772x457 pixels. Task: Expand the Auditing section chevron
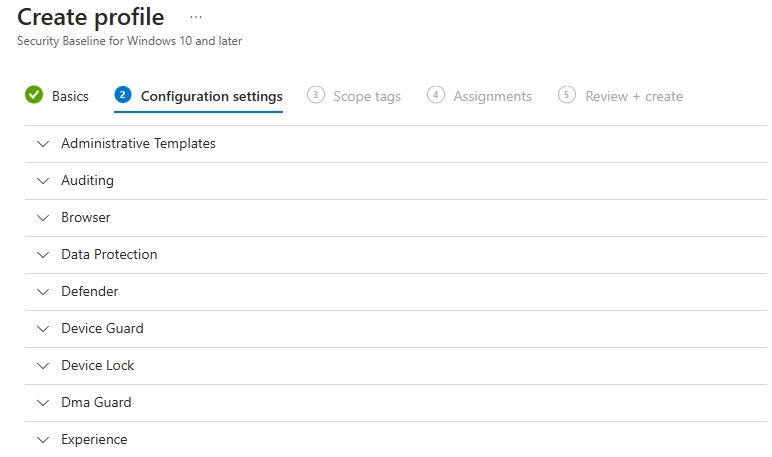42,181
